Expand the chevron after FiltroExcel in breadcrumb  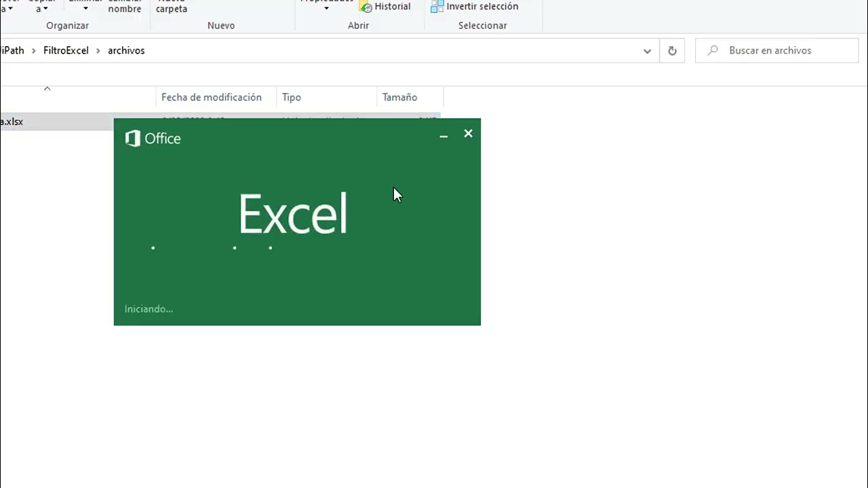[x=98, y=51]
